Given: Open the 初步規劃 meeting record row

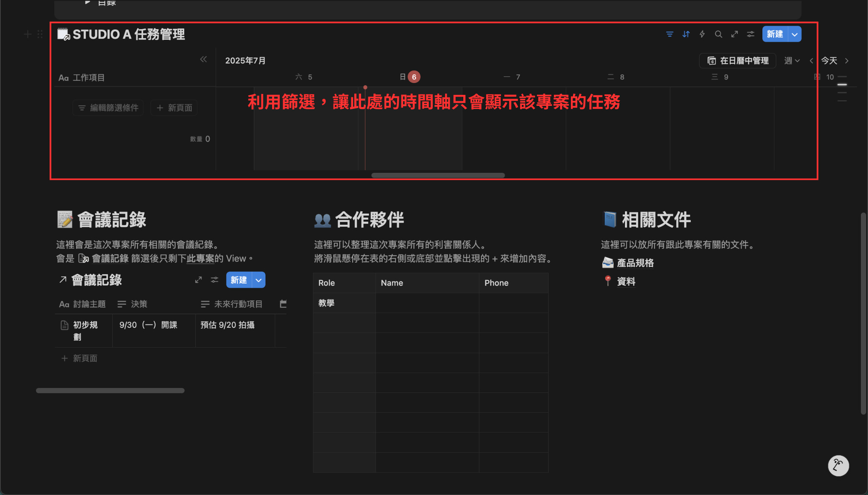Looking at the screenshot, I should [x=85, y=325].
